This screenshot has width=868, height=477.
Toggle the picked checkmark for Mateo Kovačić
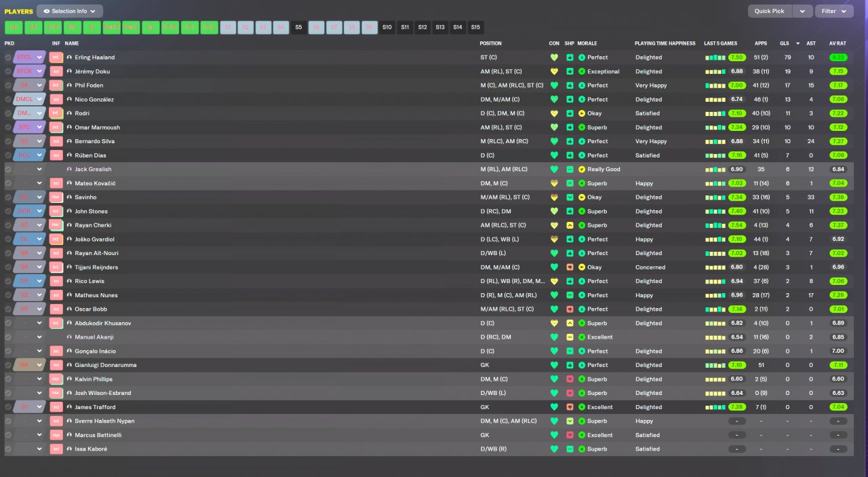click(8, 183)
